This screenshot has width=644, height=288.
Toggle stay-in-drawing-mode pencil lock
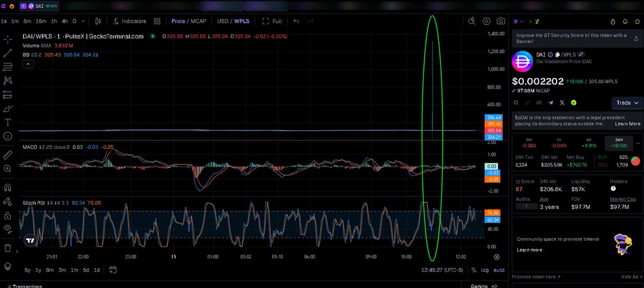8,202
